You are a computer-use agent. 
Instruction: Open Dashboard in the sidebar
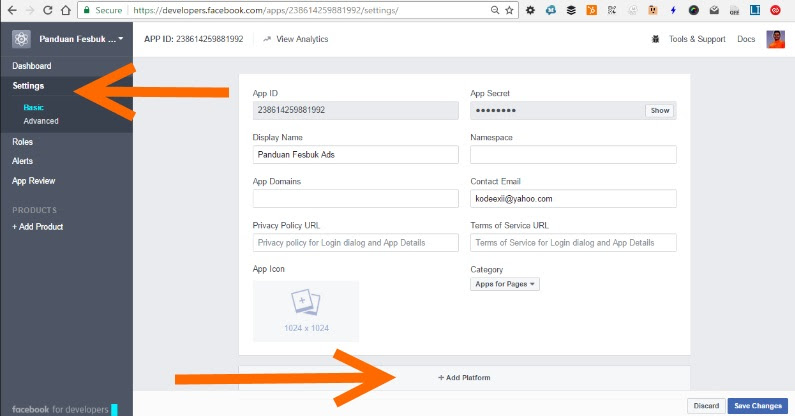point(31,66)
